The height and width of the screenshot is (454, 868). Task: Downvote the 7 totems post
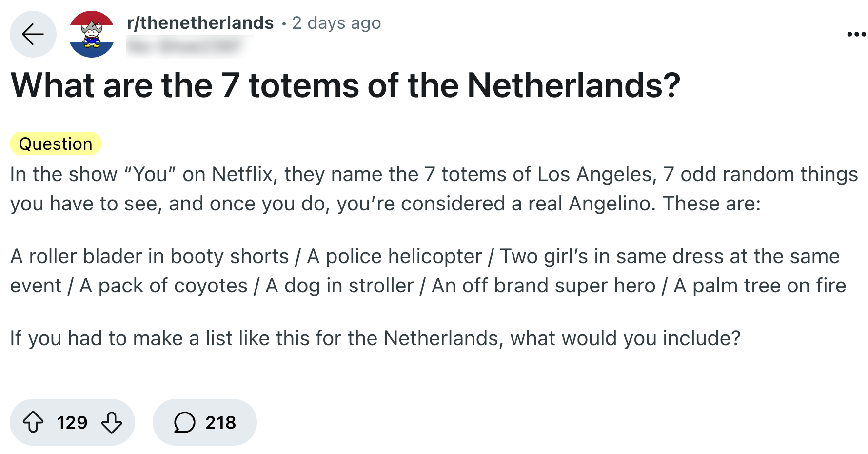coord(112,422)
